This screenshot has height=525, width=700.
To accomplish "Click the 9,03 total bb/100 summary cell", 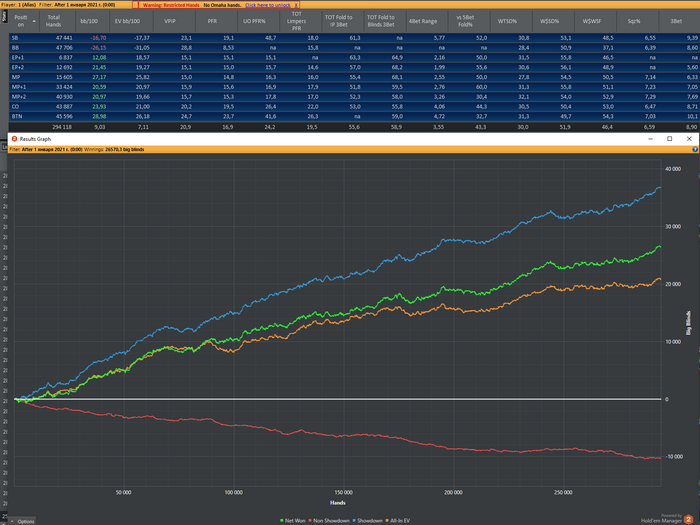I will (x=100, y=127).
